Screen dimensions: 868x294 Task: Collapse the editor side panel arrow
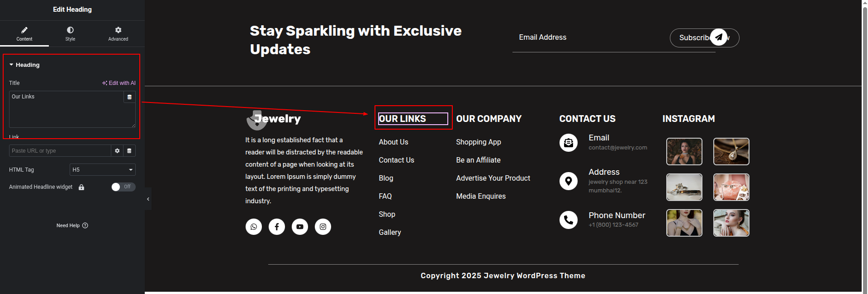(x=148, y=199)
